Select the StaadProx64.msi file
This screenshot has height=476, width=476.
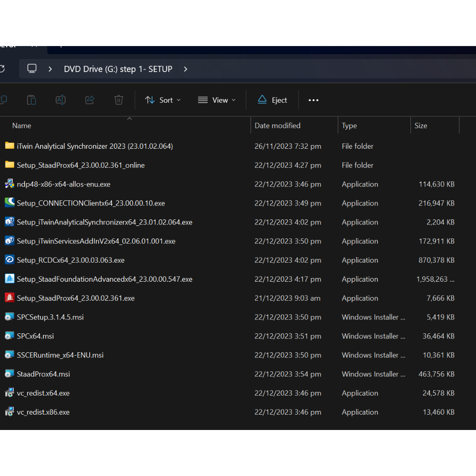(43, 374)
